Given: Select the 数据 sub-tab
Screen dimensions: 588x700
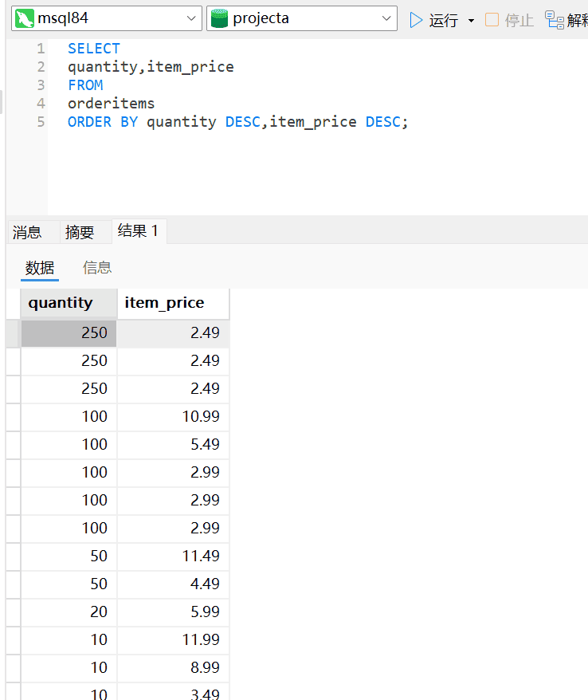Looking at the screenshot, I should pyautogui.click(x=40, y=268).
